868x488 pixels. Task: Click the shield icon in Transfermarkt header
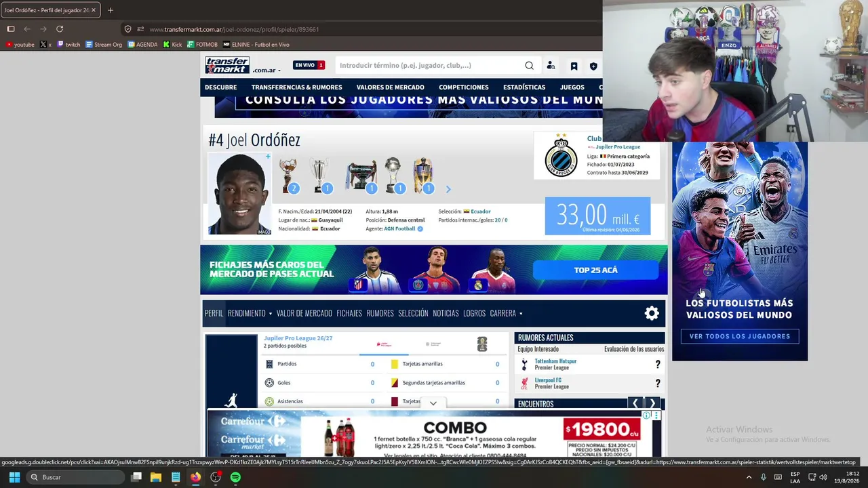point(593,66)
